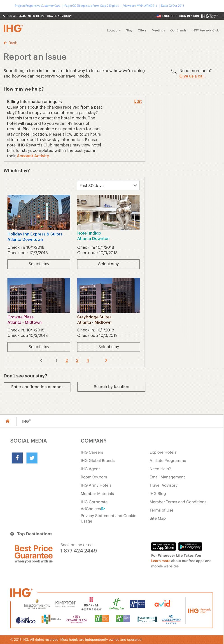Image resolution: width=224 pixels, height=644 pixels.
Task: Open TRAVEL ADVISORY in top bar
Action: coord(59,16)
